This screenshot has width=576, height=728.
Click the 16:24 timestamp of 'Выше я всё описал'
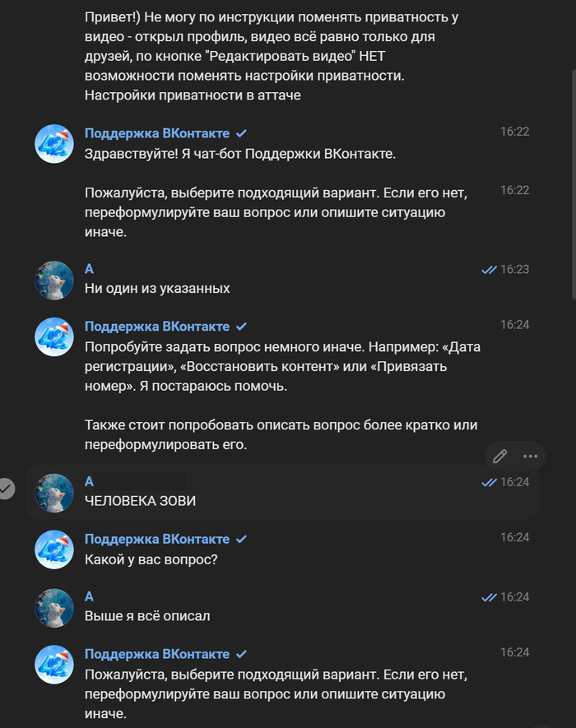coord(514,597)
